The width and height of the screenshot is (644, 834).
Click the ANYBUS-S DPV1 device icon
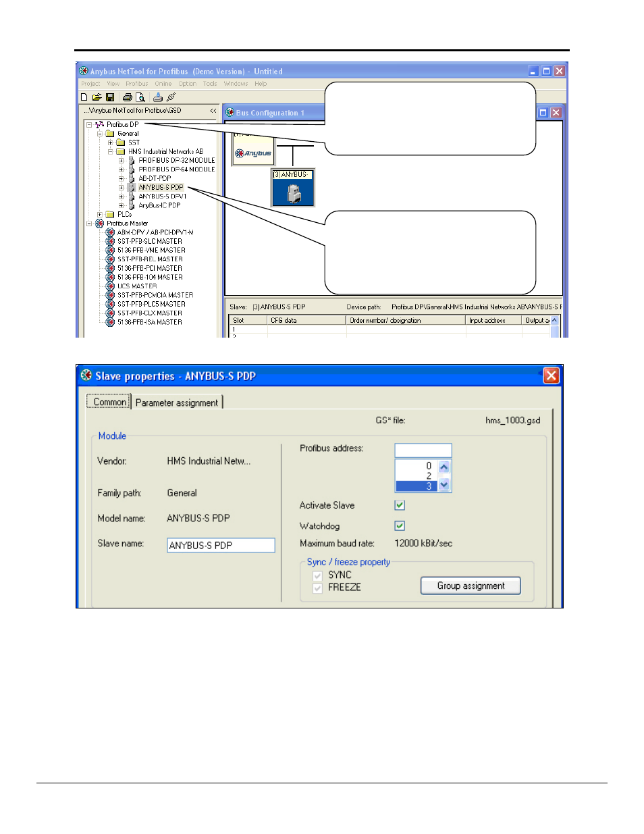click(x=132, y=197)
